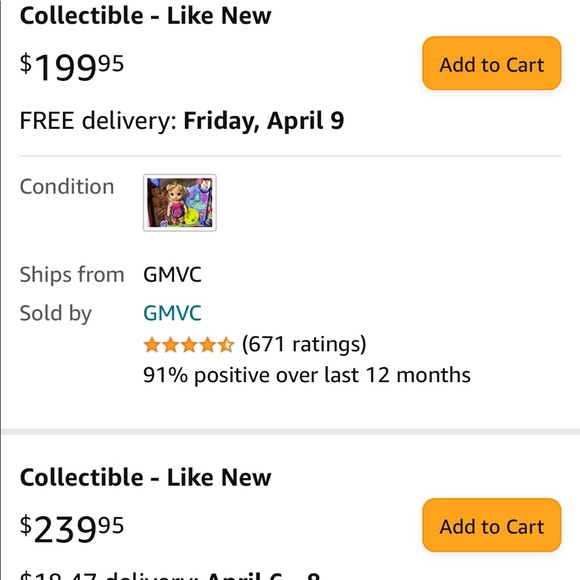Open the GMVC seller profile link
This screenshot has width=580, height=580.
(172, 313)
